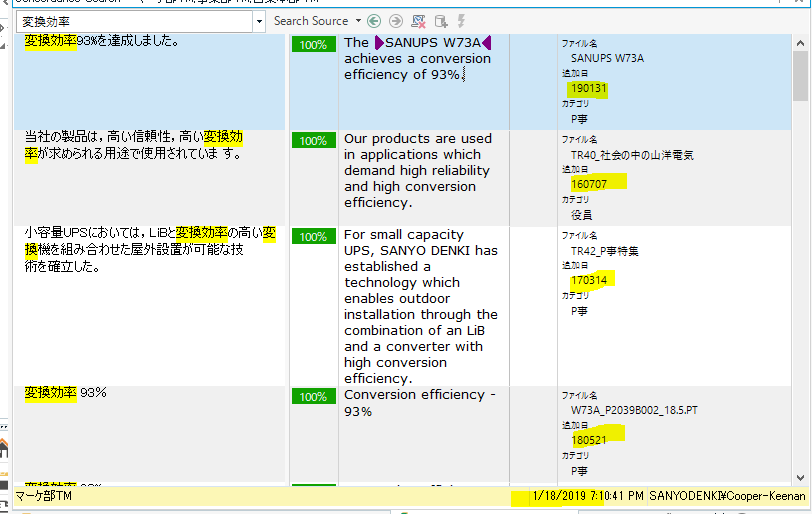Click the category value 役員
Screen dimensions: 812x514
tap(581, 215)
